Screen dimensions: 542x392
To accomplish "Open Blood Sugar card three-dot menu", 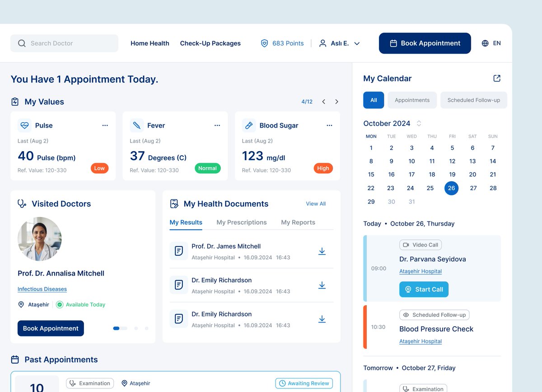I will [329, 125].
